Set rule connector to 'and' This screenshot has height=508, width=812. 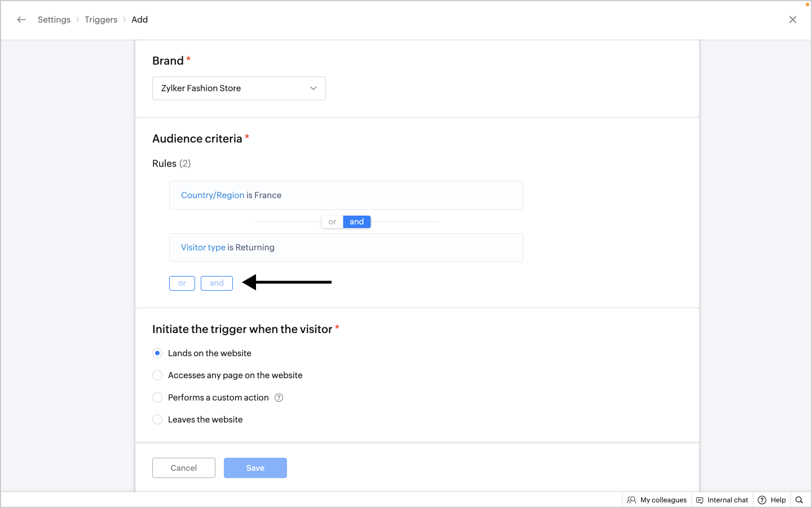click(356, 222)
